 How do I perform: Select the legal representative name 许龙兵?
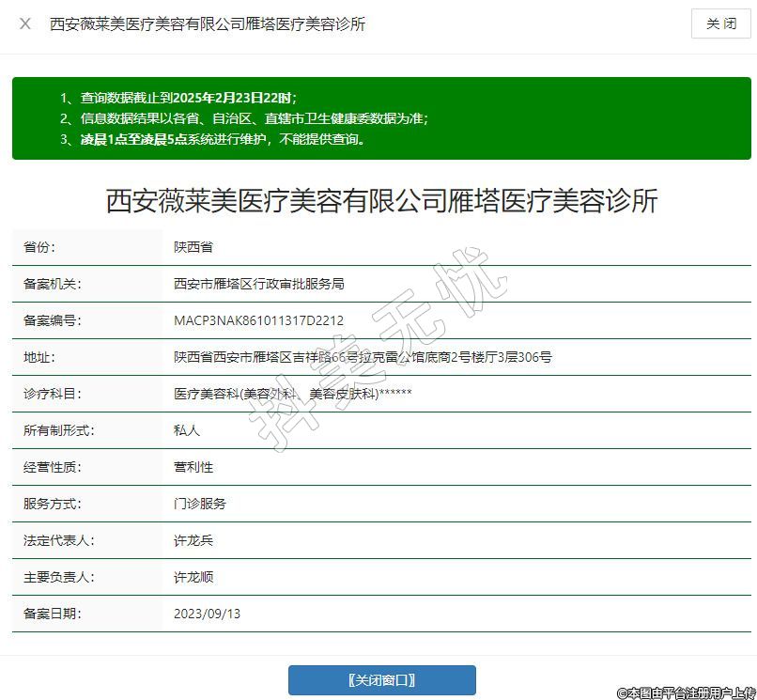pos(193,540)
